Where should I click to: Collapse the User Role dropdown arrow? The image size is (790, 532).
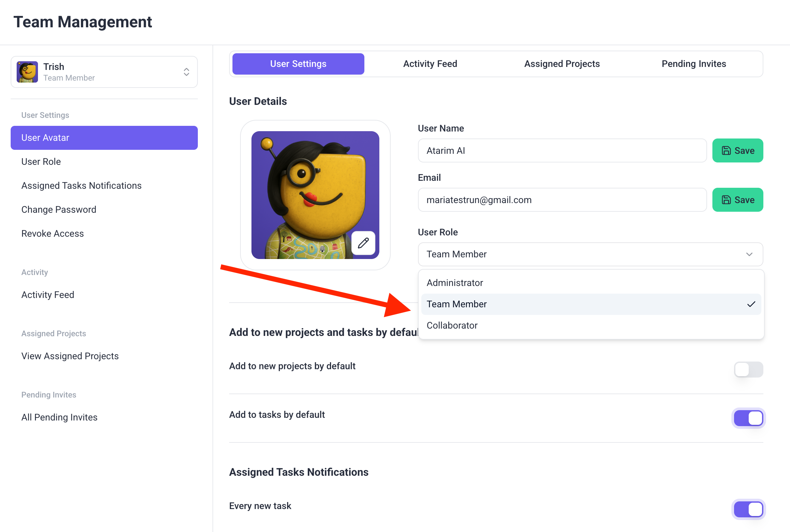click(x=749, y=254)
